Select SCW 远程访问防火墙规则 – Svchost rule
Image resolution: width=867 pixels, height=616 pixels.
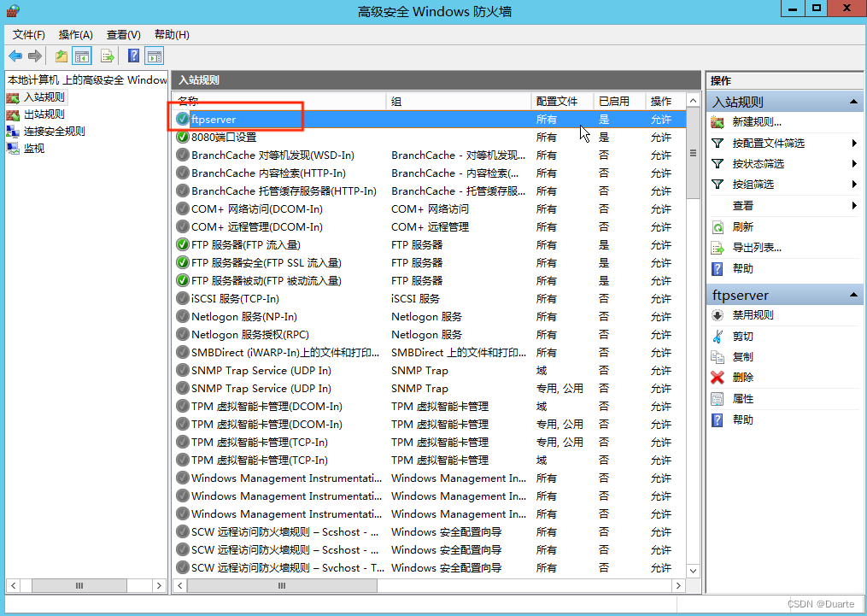pos(430,568)
